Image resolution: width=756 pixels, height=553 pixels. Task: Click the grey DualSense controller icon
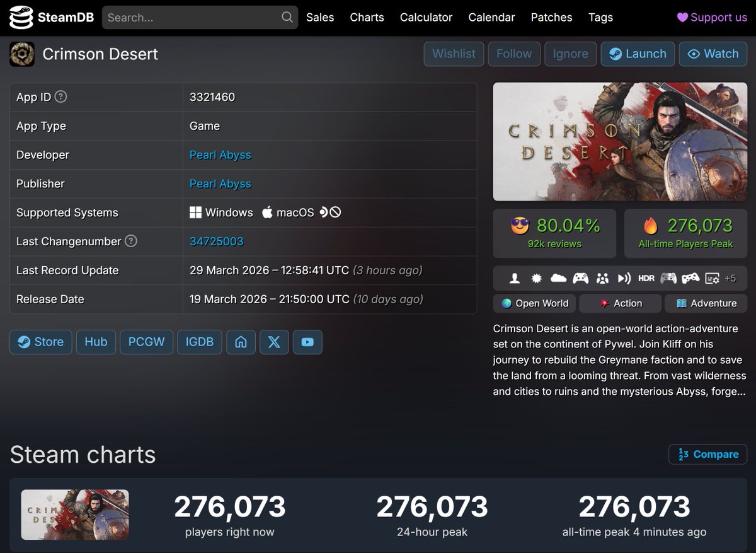(x=668, y=278)
